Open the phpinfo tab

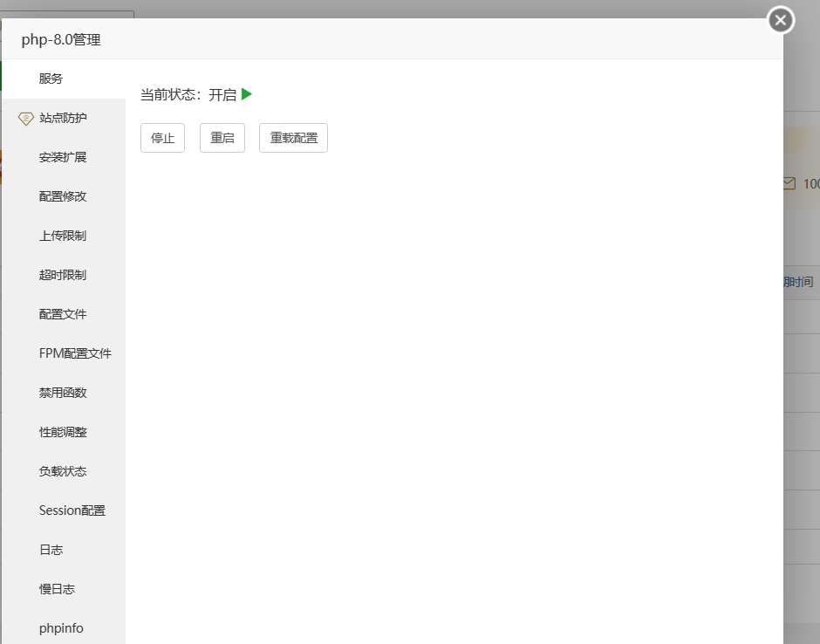[64, 627]
